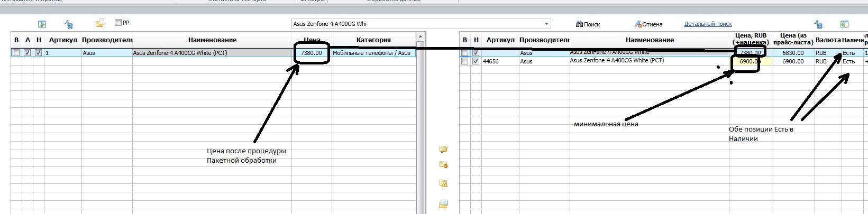Toggle H checkbox in left table row 1

click(x=38, y=53)
